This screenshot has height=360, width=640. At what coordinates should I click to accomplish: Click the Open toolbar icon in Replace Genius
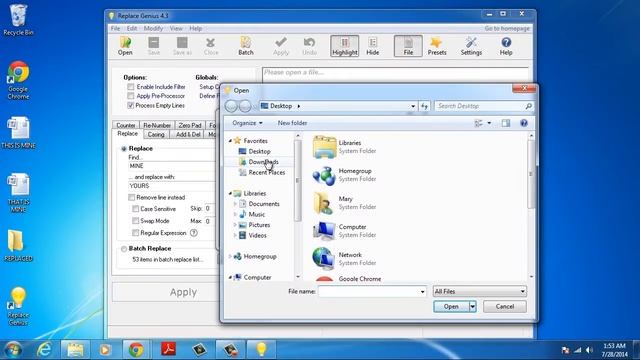[125, 46]
